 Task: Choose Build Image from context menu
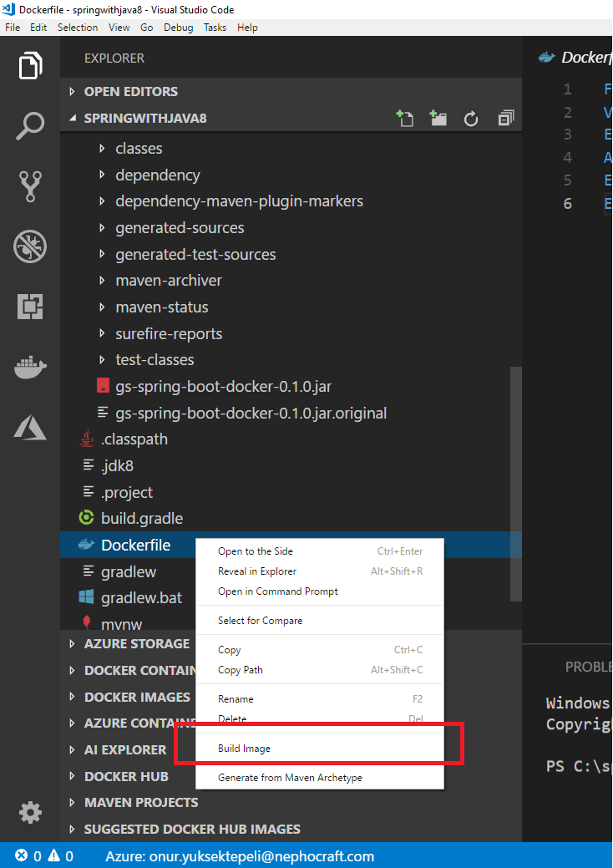coord(320,749)
